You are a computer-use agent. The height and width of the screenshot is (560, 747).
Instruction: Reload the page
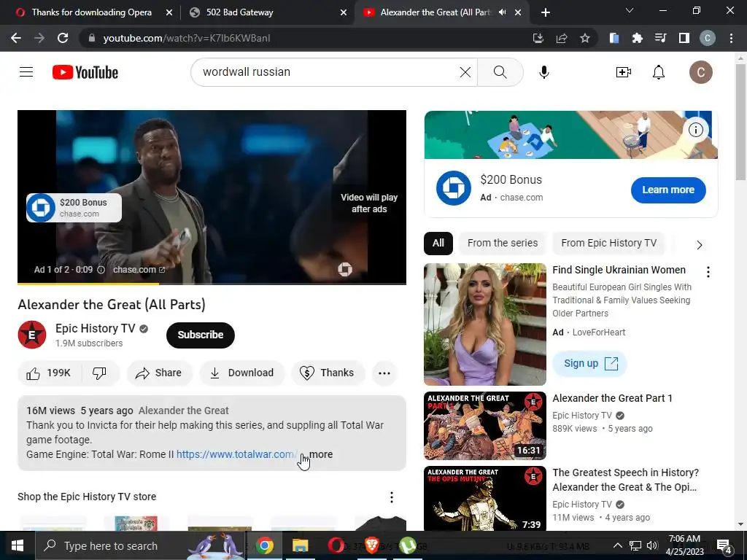(63, 38)
